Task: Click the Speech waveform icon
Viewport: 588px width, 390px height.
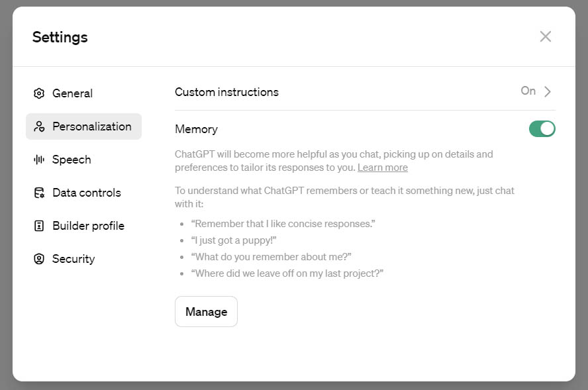Action: 39,160
